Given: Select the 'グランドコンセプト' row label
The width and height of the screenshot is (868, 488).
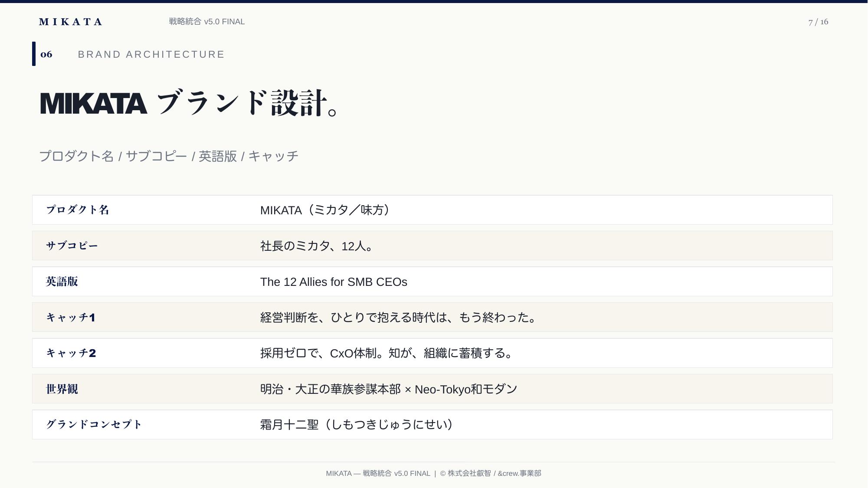Looking at the screenshot, I should click(94, 424).
